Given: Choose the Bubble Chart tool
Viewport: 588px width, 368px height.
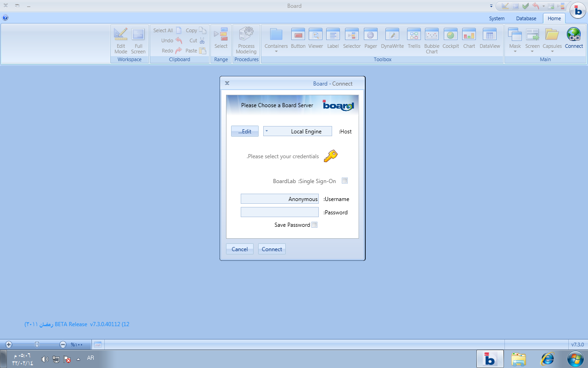Looking at the screenshot, I should [432, 35].
